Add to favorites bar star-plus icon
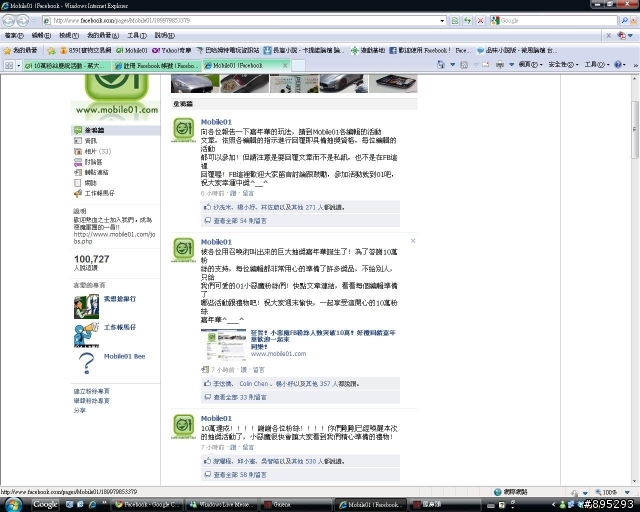Viewport: 640px width, 512px height. (x=51, y=51)
